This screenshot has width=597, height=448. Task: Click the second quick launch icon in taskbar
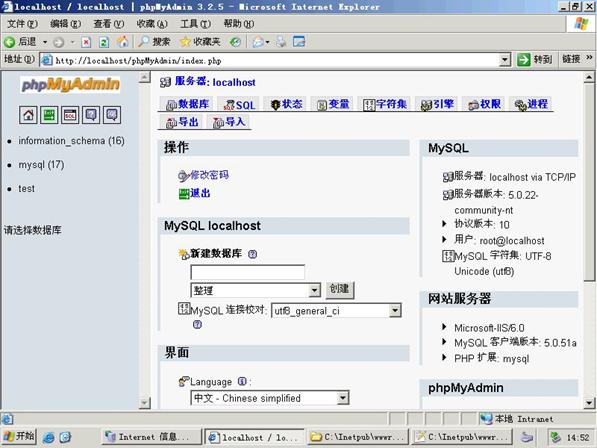coord(65,437)
